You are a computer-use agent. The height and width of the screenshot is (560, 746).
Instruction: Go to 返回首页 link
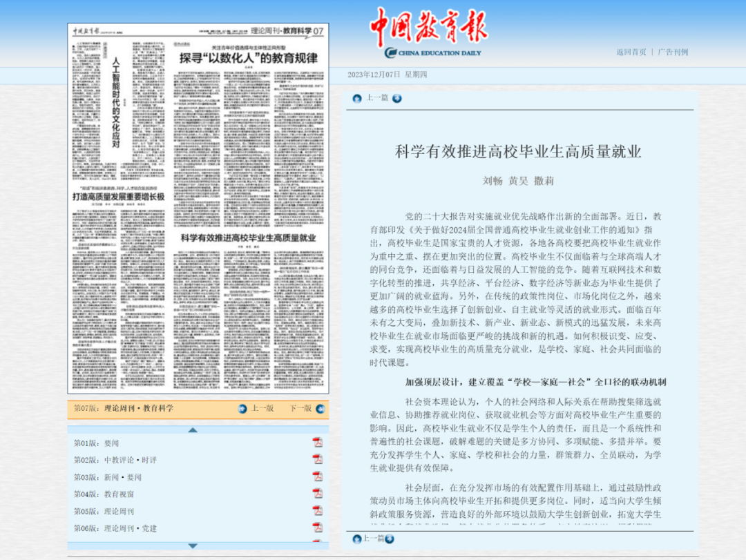(631, 52)
